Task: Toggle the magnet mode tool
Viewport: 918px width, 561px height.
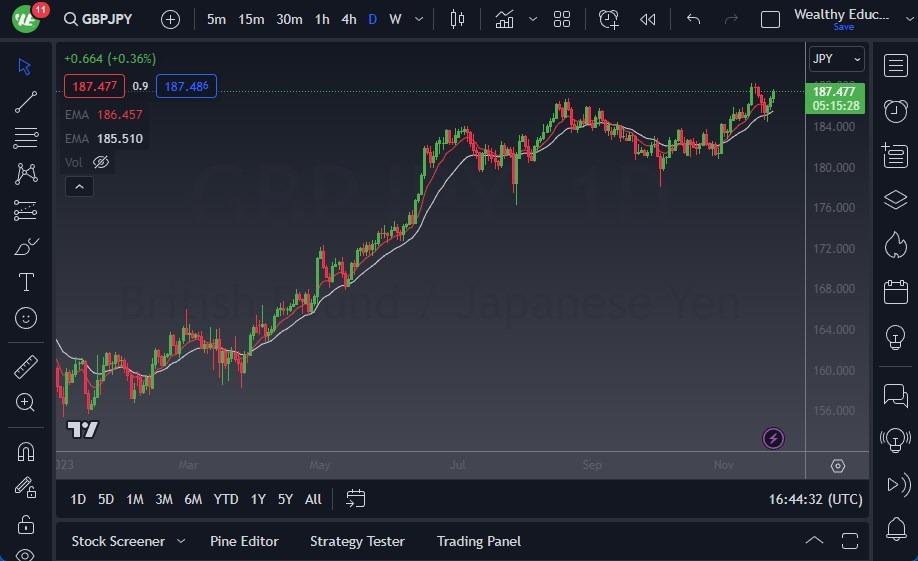Action: click(26, 451)
